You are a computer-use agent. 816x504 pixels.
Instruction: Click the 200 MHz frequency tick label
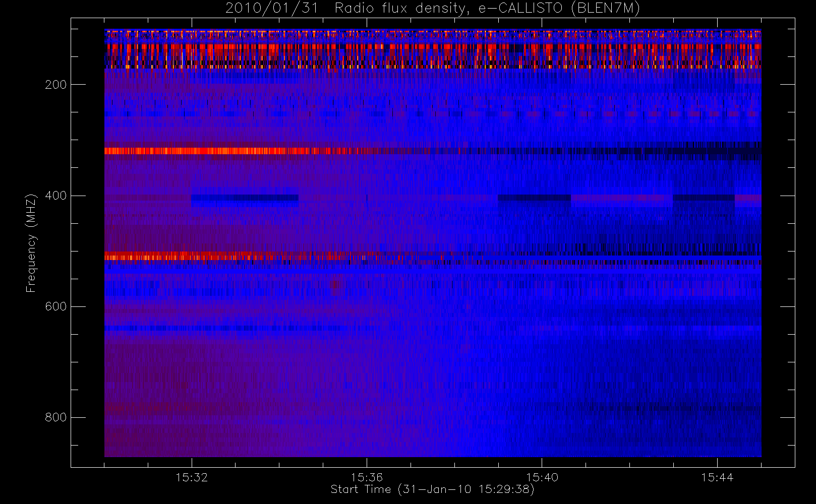(x=56, y=85)
